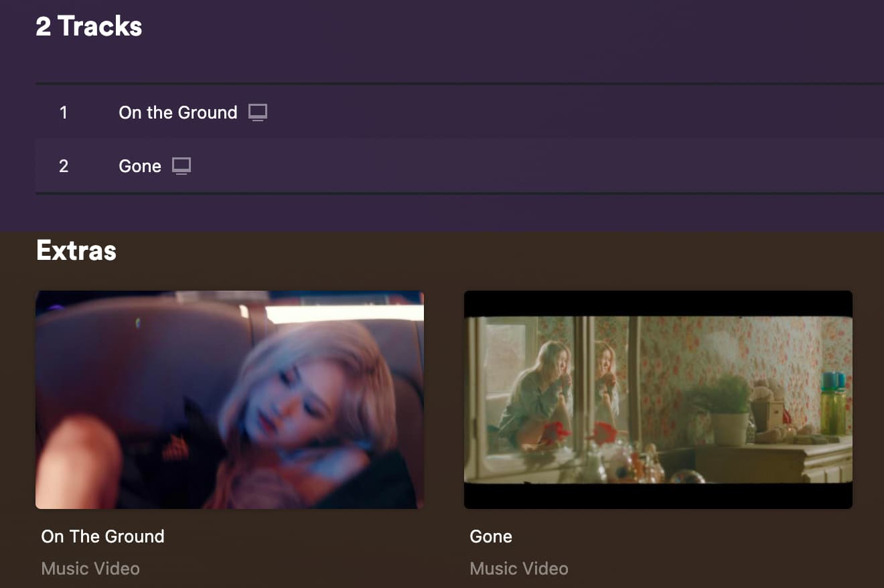Click Music Video label under Gone
The image size is (884, 588).
[x=519, y=569]
